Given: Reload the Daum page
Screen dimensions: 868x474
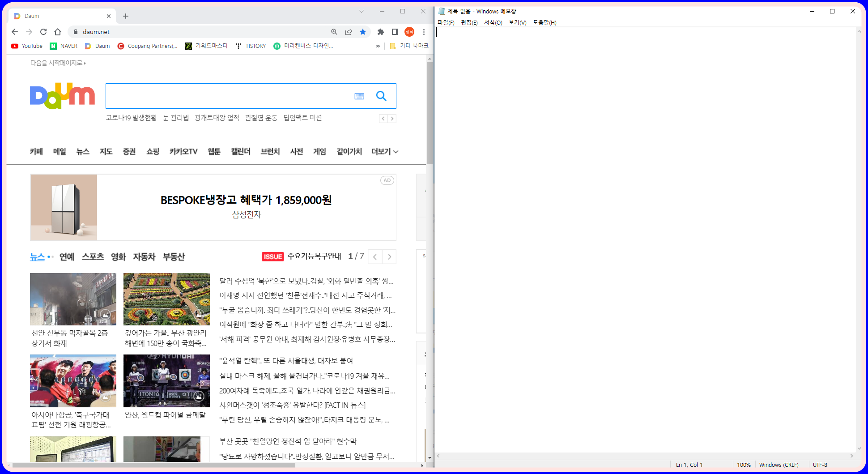Looking at the screenshot, I should (43, 32).
